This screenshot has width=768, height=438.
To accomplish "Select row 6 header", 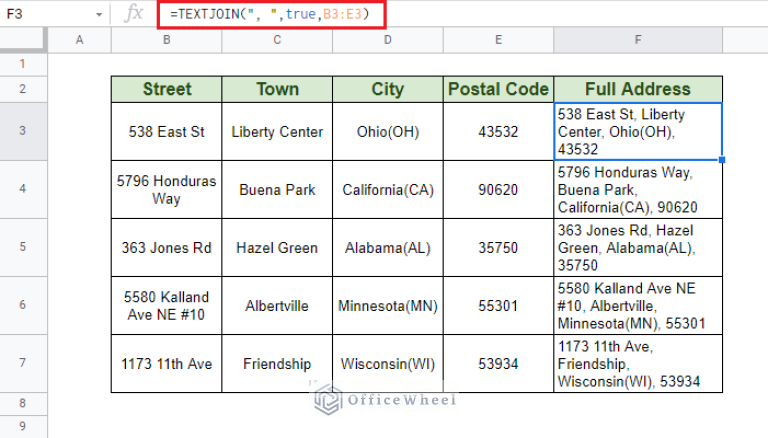I will click(x=23, y=305).
